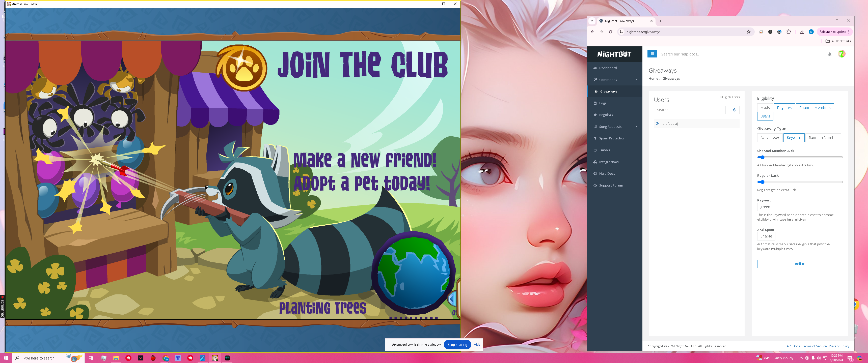Select the oldfood aj user radio icon

pyautogui.click(x=657, y=124)
